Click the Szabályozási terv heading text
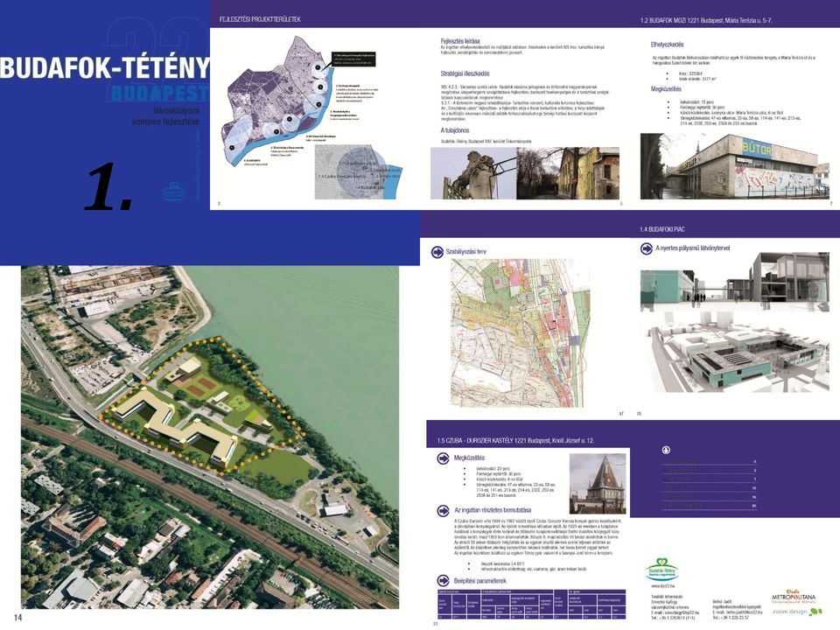840x630 pixels. 466,252
